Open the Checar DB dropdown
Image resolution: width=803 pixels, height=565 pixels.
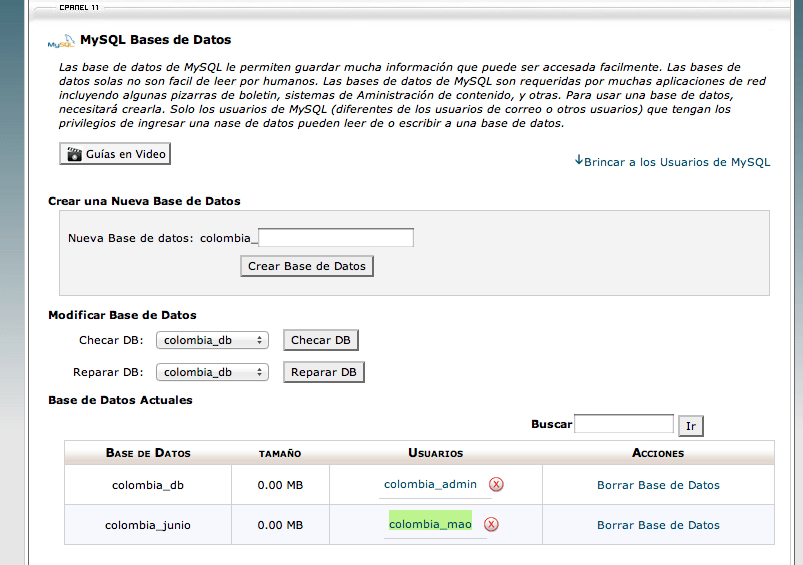coord(213,340)
